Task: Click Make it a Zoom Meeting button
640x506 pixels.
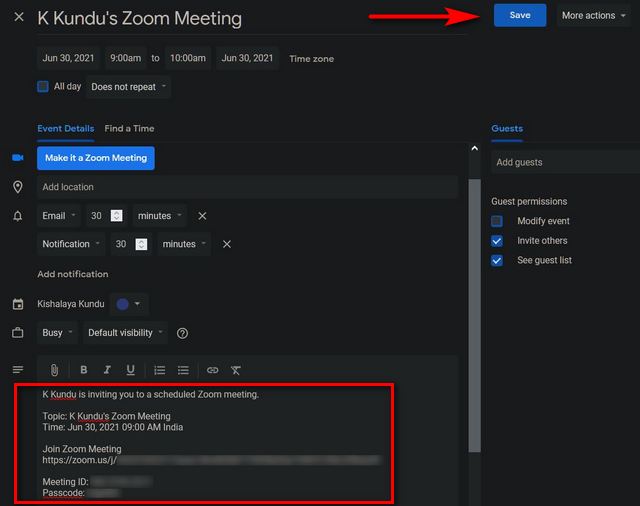Action: coord(96,158)
